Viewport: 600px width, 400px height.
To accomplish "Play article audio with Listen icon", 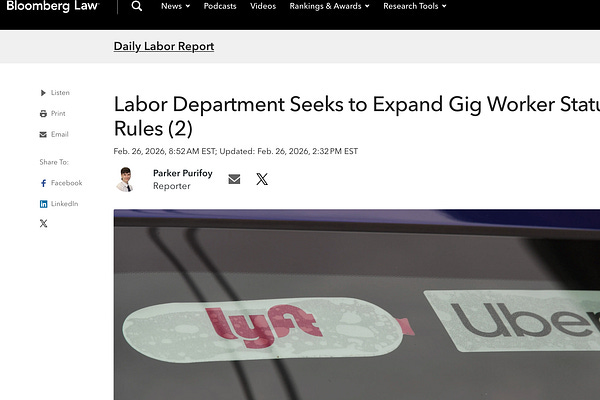I will [x=43, y=93].
